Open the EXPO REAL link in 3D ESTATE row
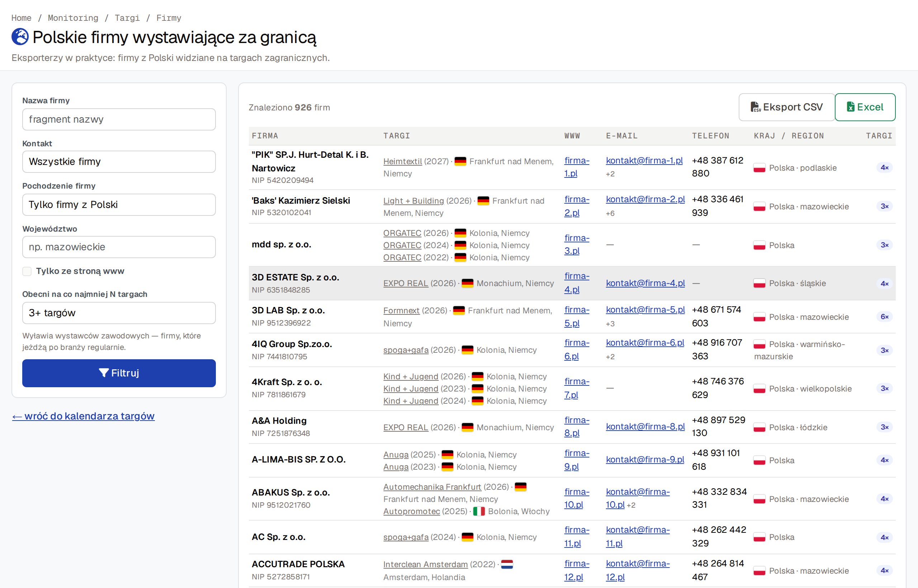The height and width of the screenshot is (588, 918). pyautogui.click(x=406, y=283)
